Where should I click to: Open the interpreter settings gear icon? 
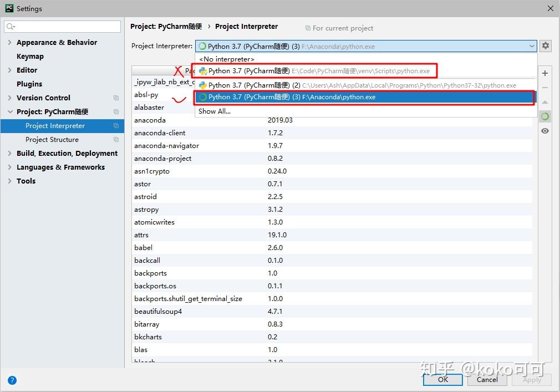546,45
